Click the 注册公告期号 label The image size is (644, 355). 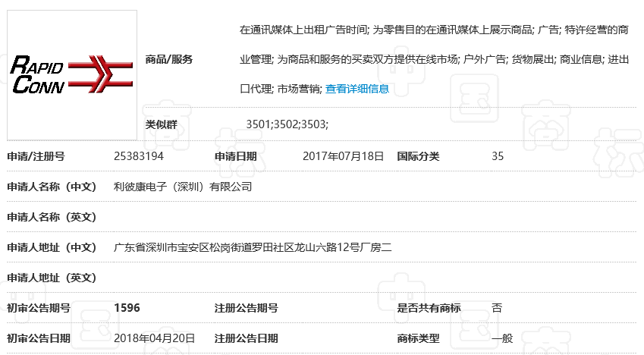[x=246, y=308]
